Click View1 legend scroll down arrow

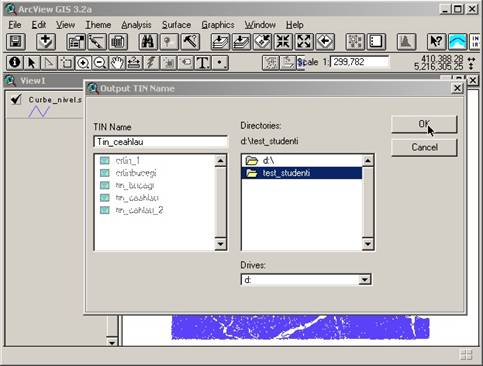pos(112,342)
